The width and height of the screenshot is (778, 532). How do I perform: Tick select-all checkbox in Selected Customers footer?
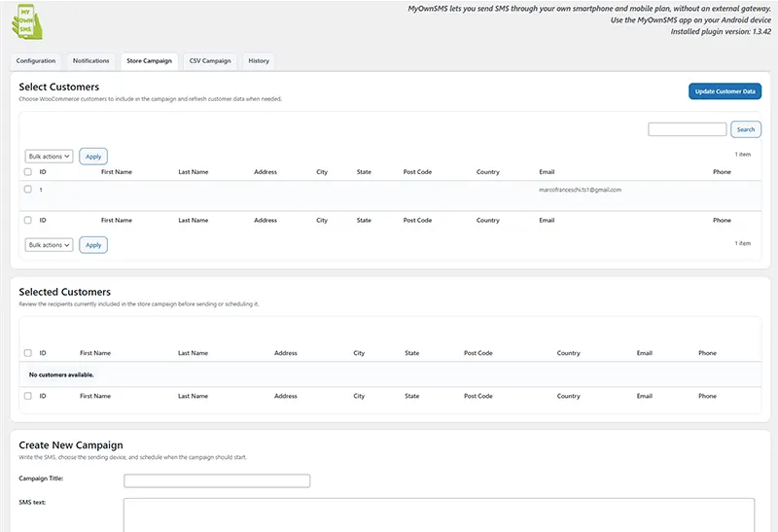(28, 396)
